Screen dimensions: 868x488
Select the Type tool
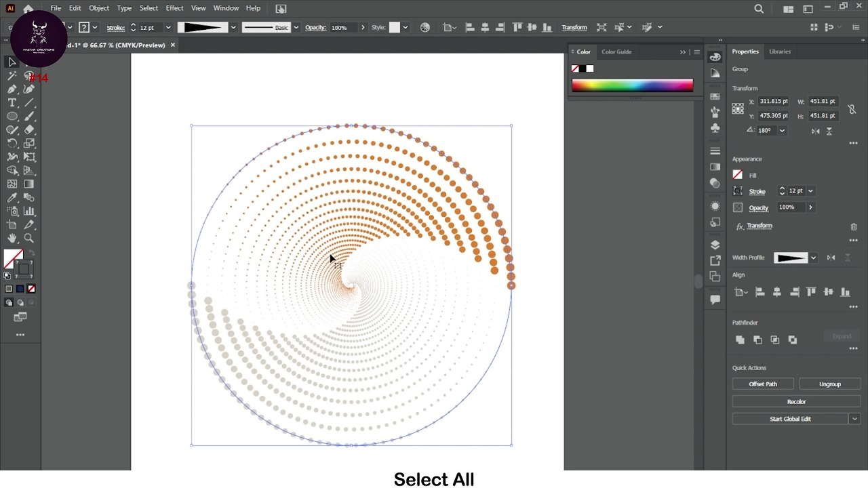click(x=12, y=103)
